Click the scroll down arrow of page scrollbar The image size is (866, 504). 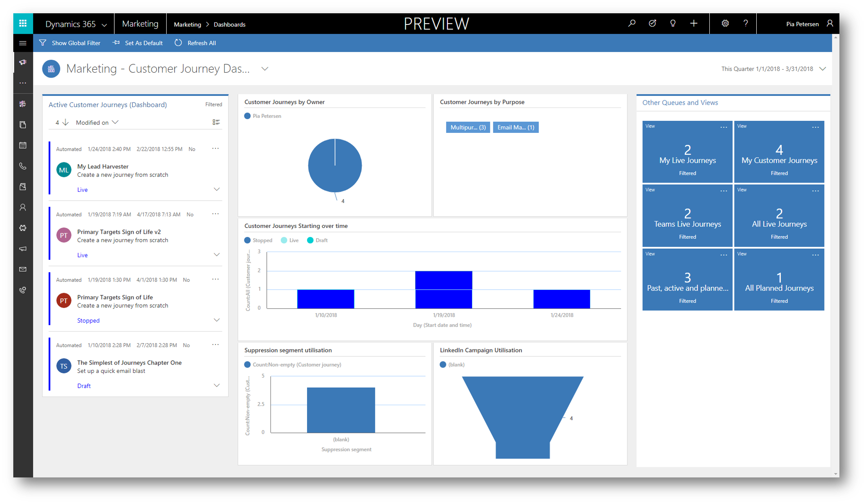point(835,474)
